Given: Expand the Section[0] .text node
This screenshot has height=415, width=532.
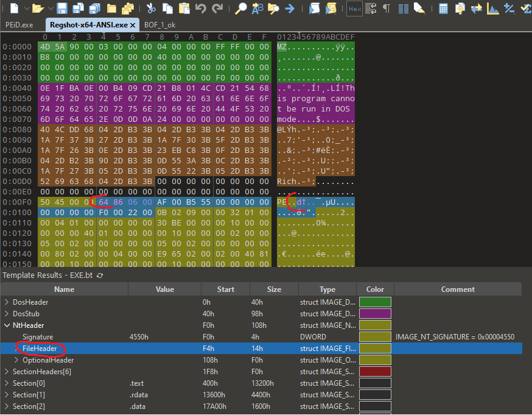Looking at the screenshot, I should 7,383.
